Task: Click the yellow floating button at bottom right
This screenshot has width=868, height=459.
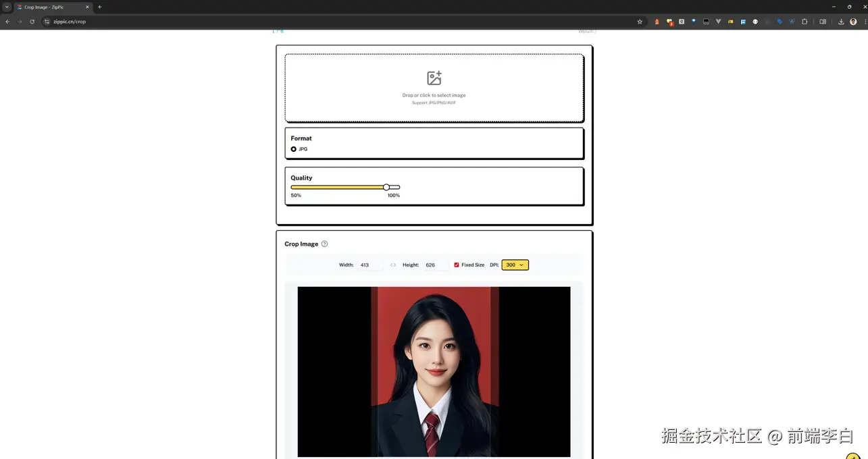Action: (852, 456)
